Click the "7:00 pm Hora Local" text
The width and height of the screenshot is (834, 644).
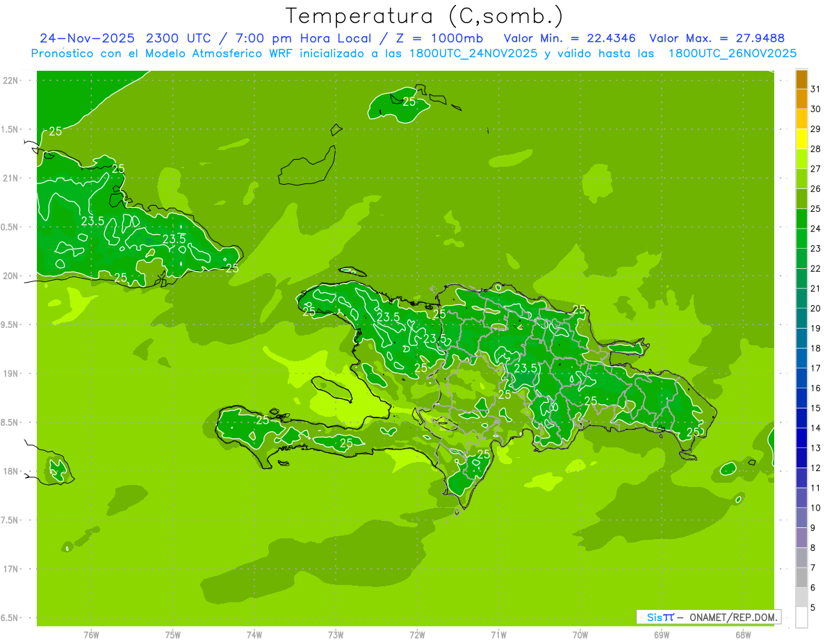304,38
